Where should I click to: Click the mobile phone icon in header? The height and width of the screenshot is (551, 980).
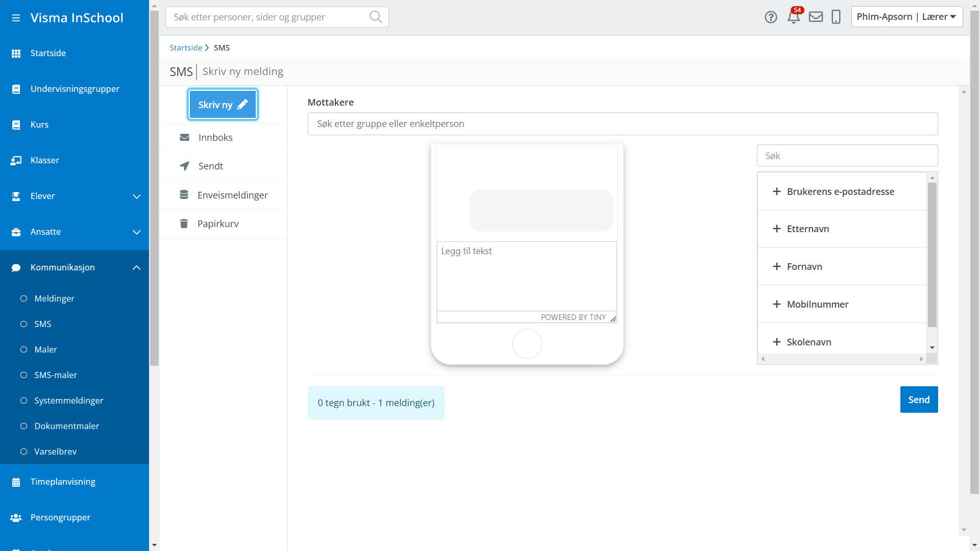coord(836,17)
